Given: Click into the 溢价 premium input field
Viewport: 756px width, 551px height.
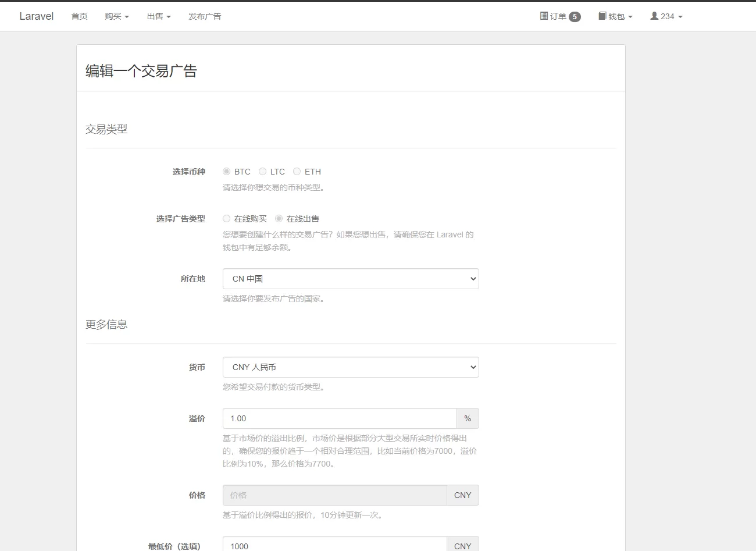Looking at the screenshot, I should 340,418.
